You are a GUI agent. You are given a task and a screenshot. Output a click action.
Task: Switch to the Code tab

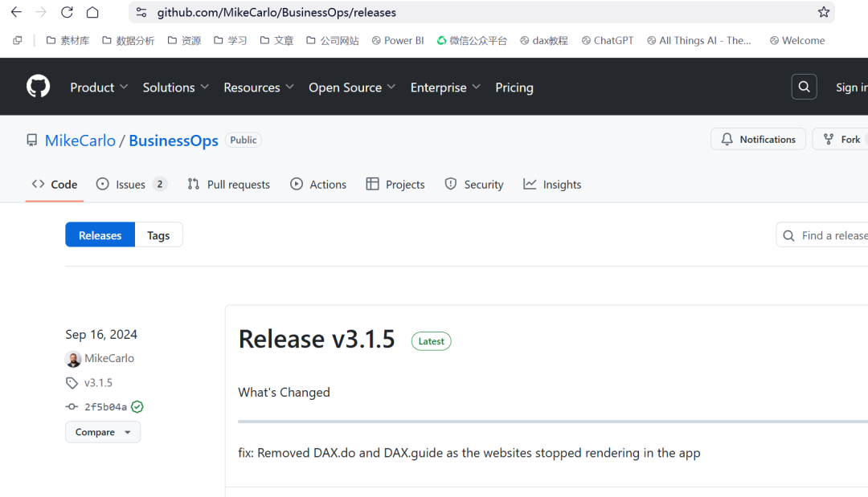tap(55, 185)
